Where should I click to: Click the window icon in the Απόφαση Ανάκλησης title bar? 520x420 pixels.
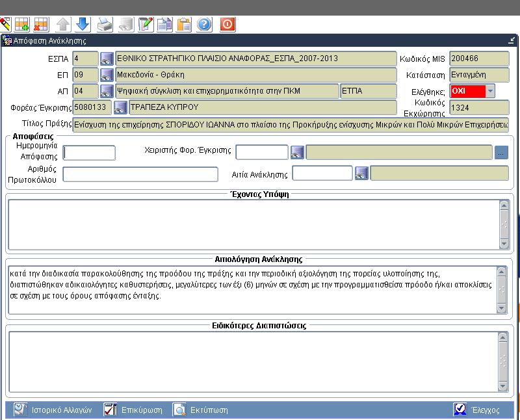pyautogui.click(x=7, y=41)
